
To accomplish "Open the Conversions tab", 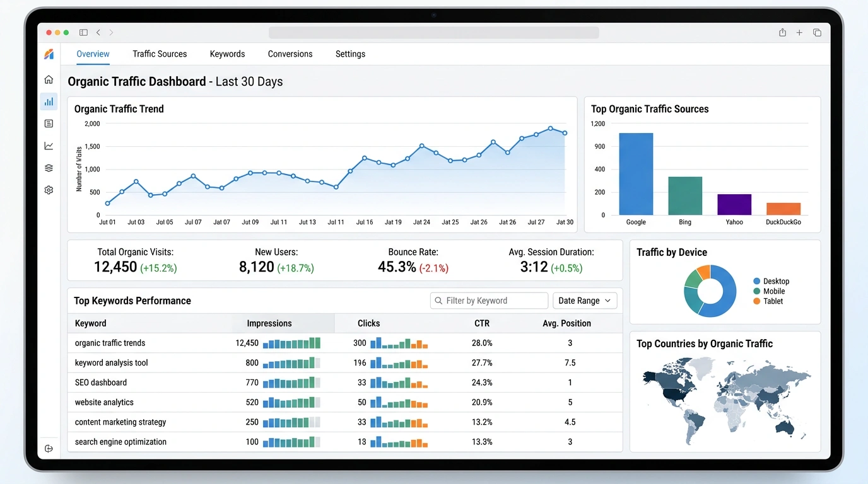I will click(290, 54).
